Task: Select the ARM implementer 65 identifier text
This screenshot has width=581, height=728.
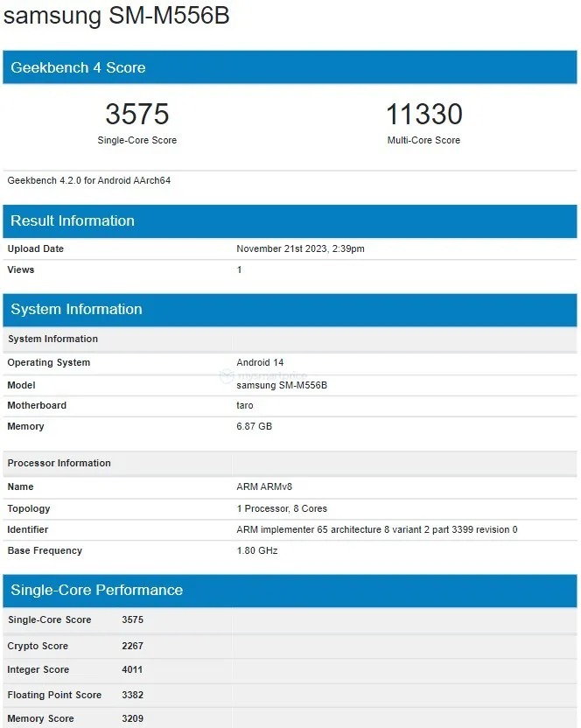Action: (x=376, y=529)
